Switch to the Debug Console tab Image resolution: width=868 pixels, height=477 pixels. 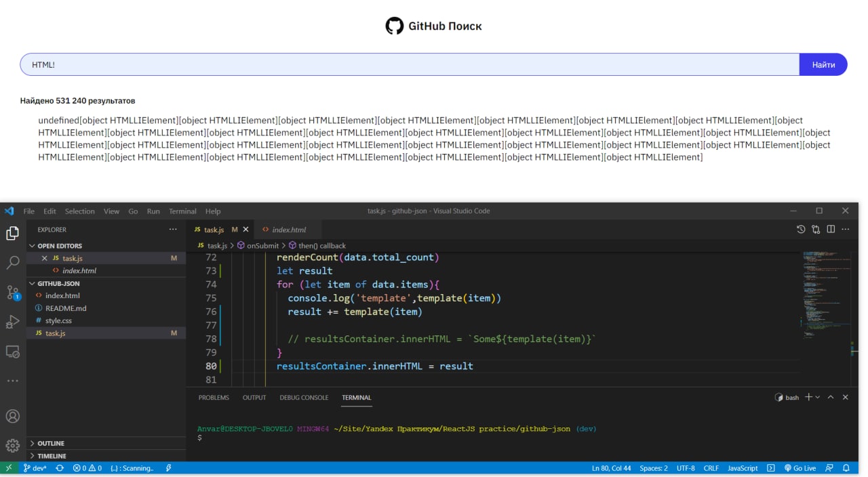[304, 397]
